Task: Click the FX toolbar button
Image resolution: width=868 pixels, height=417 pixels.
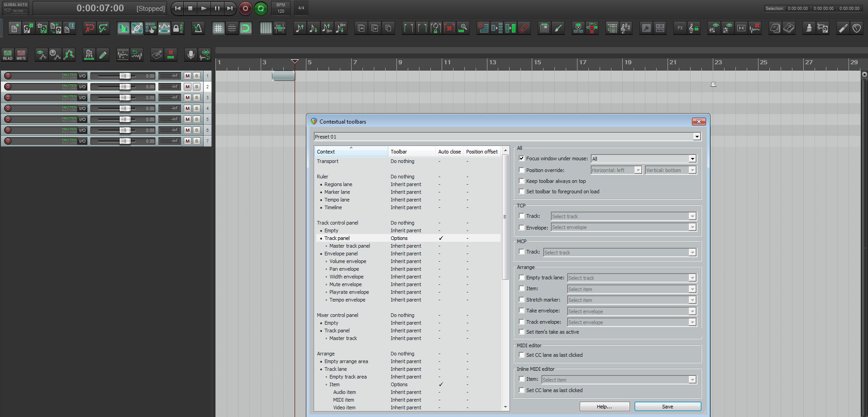Action: click(x=680, y=29)
